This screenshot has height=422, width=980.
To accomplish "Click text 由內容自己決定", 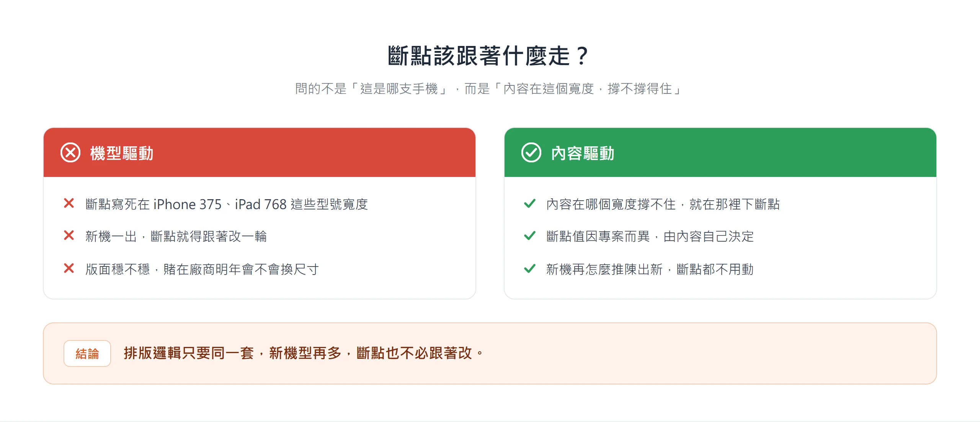I will click(709, 236).
